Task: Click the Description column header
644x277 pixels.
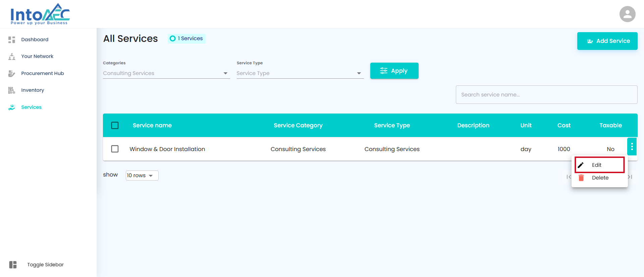Action: pyautogui.click(x=473, y=125)
